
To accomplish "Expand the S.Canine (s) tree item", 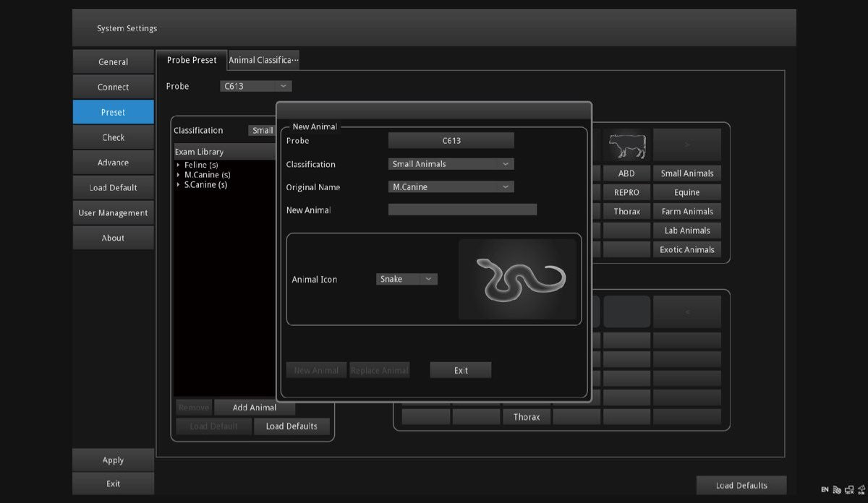I will coord(179,185).
